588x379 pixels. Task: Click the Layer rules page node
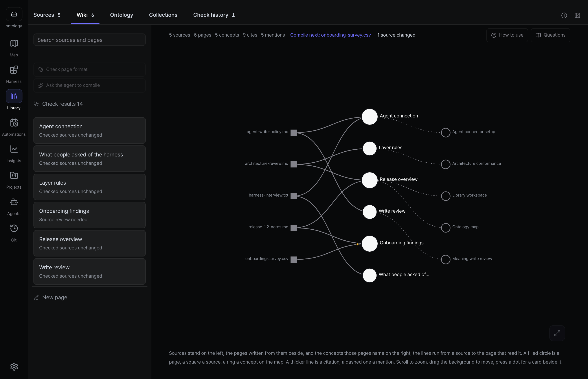click(x=369, y=148)
